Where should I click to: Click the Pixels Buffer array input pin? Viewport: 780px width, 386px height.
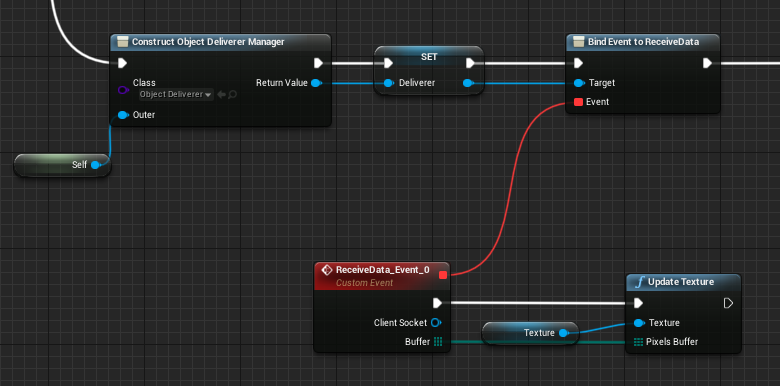pos(639,342)
